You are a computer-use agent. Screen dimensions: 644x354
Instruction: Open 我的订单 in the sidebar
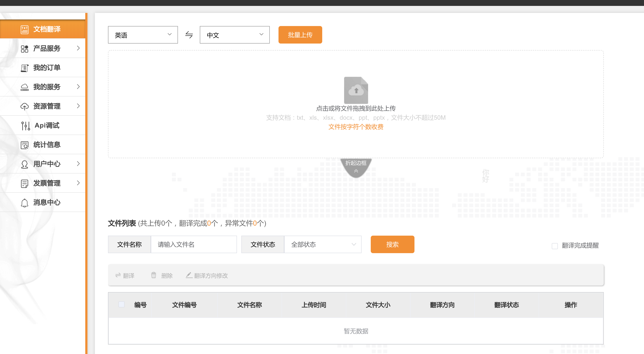point(47,68)
